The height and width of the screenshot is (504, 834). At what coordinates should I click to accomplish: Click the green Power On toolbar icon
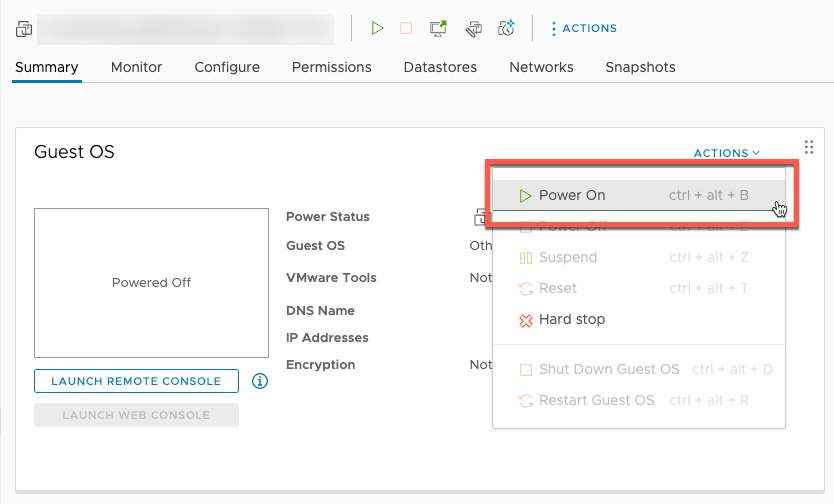pos(377,28)
